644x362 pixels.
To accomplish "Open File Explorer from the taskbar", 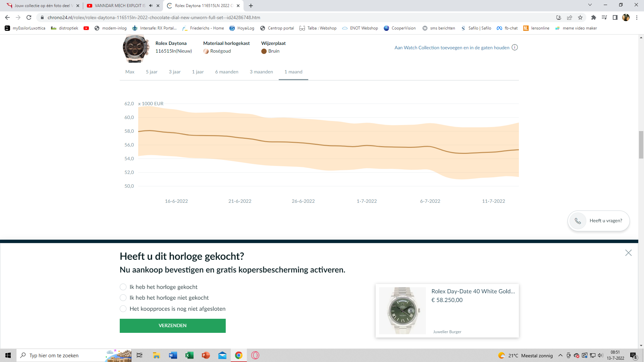I will [156, 355].
